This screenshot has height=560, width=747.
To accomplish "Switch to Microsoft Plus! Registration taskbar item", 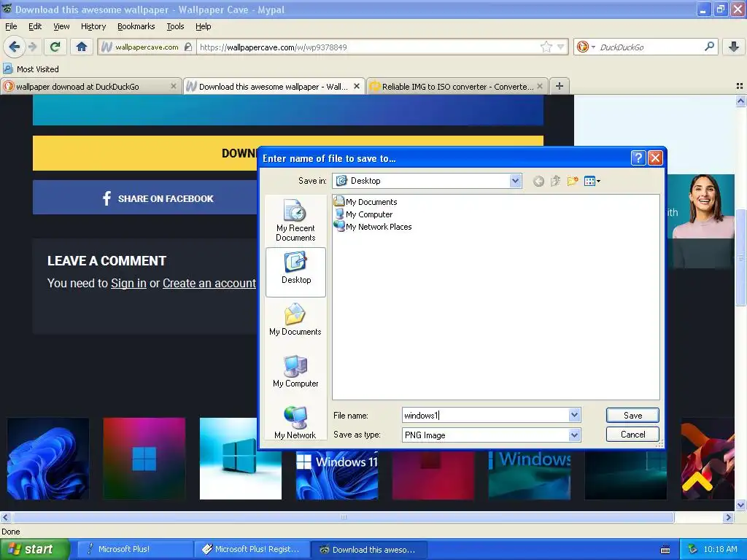I will (x=252, y=549).
